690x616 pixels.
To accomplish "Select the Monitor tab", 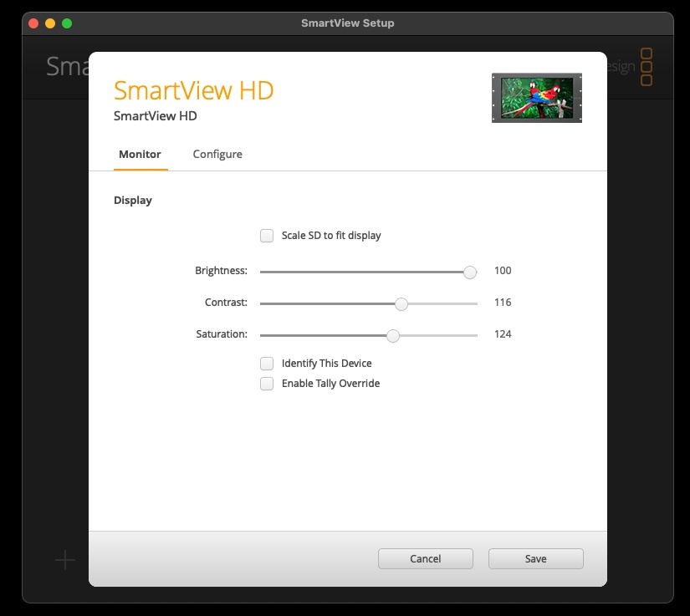I will pos(140,155).
